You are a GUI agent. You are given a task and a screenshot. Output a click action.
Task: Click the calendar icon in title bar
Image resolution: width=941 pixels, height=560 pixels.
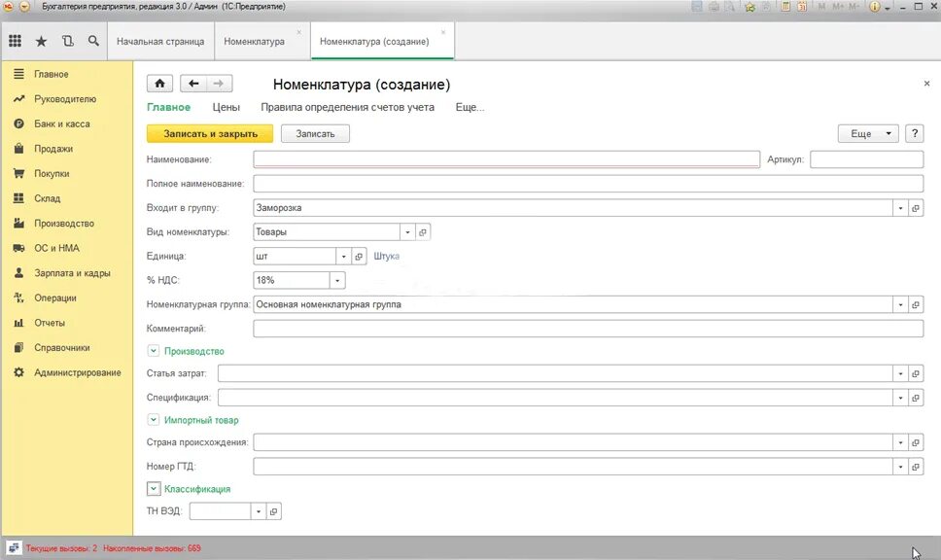pyautogui.click(x=802, y=7)
